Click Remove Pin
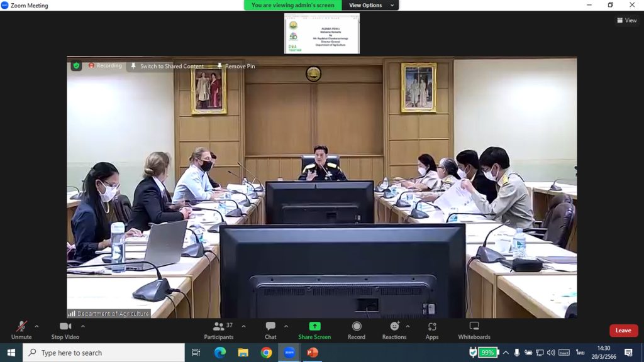Viewport: 644px width, 362px height. [x=236, y=66]
